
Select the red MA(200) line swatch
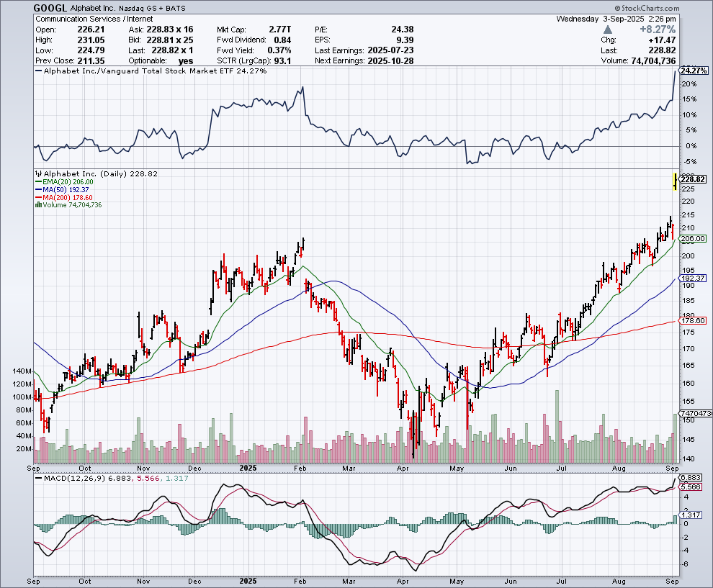point(39,198)
